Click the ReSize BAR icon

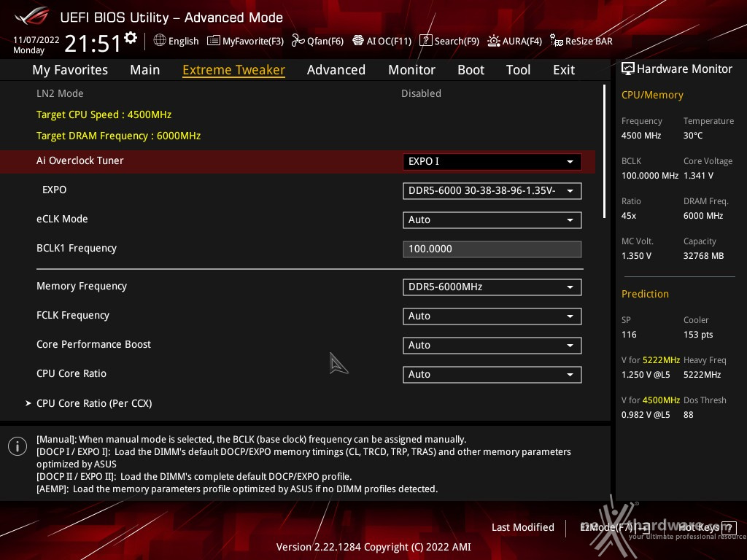(556, 41)
